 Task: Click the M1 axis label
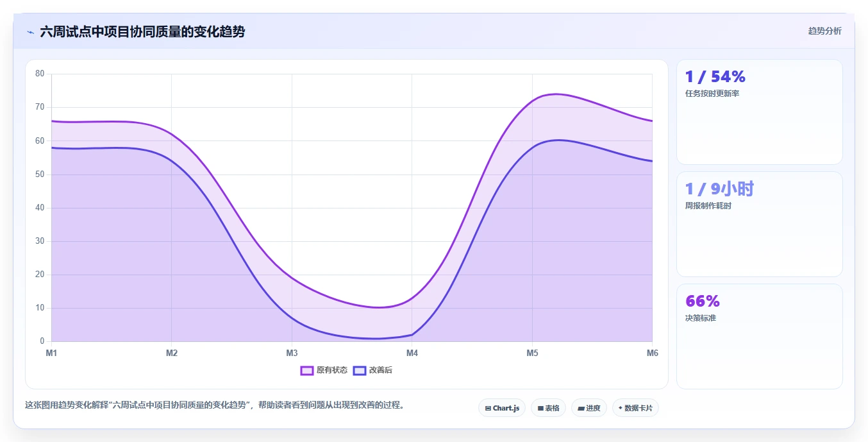pos(51,353)
